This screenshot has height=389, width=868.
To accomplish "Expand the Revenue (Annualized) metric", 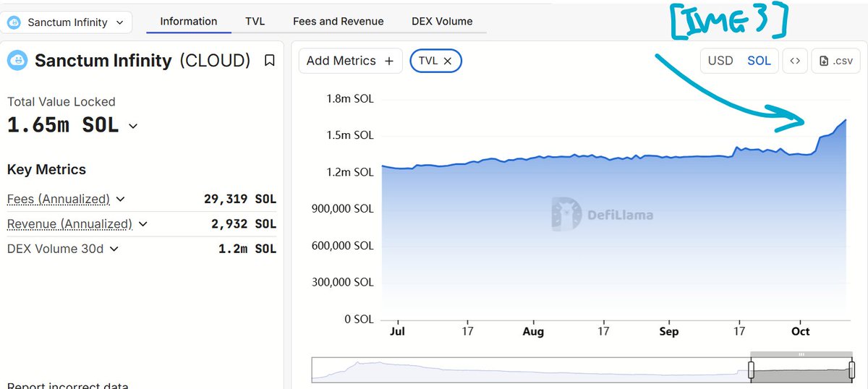I will pyautogui.click(x=142, y=224).
